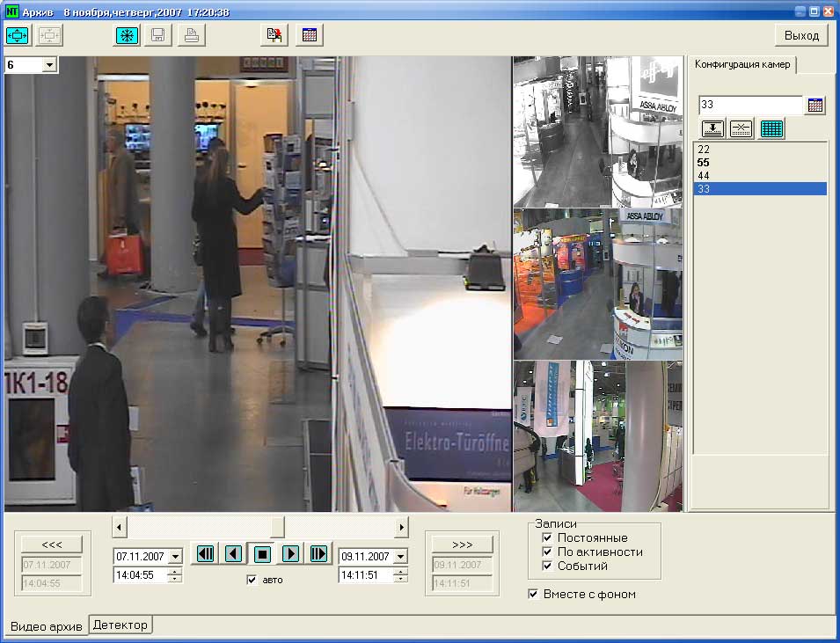Expand the 07.11.2007 start date dropdown
Viewport: 840px width, 643px height.
click(174, 557)
